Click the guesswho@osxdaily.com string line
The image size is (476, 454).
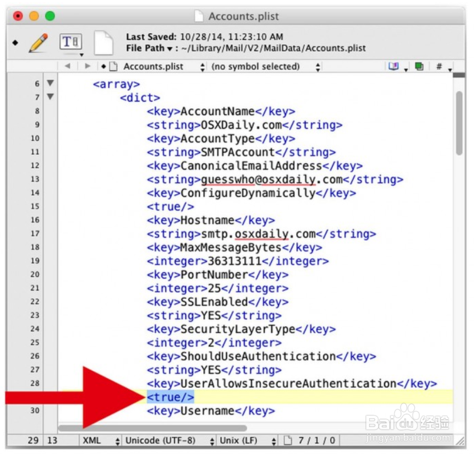tap(275, 180)
